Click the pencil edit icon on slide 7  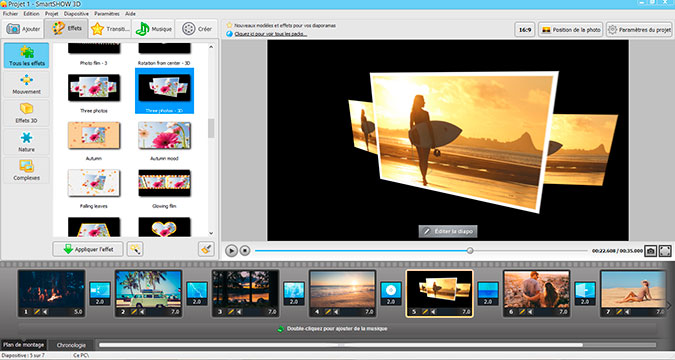619,312
